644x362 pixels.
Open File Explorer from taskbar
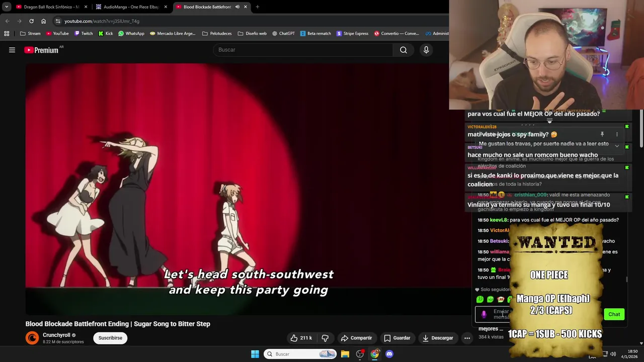345,354
